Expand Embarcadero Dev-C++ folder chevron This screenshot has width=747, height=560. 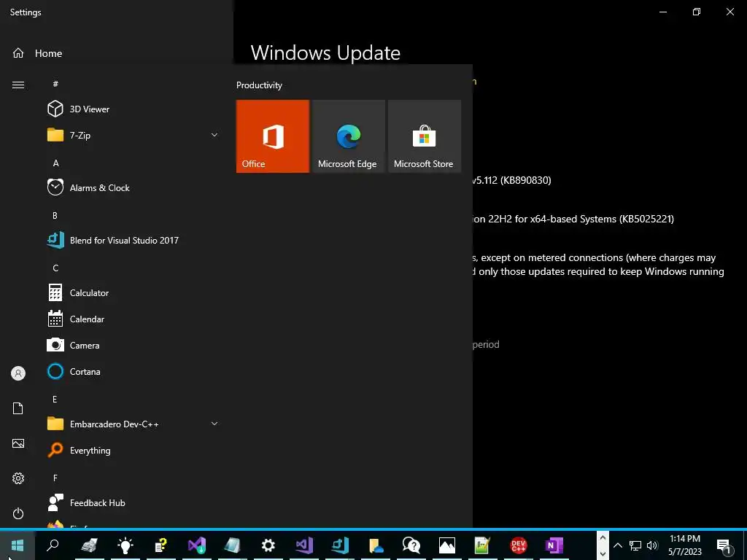(214, 424)
